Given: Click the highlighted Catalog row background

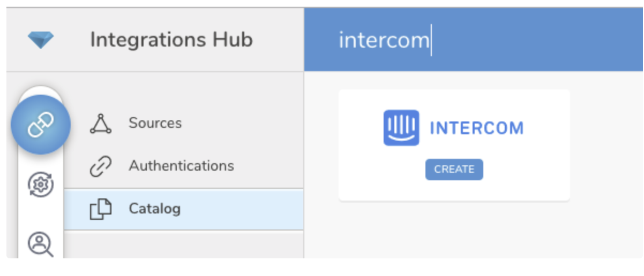Looking at the screenshot, I should click(241, 209).
